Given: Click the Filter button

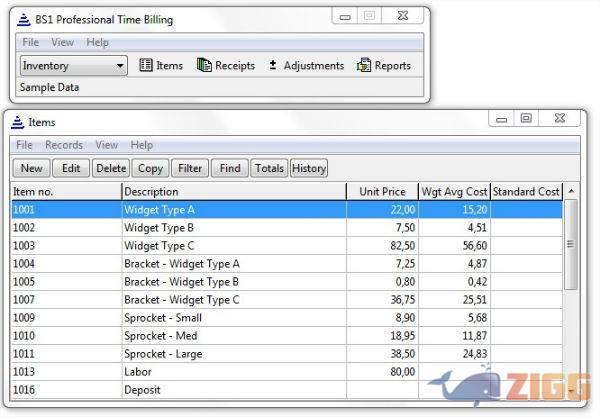Looking at the screenshot, I should [x=188, y=168].
